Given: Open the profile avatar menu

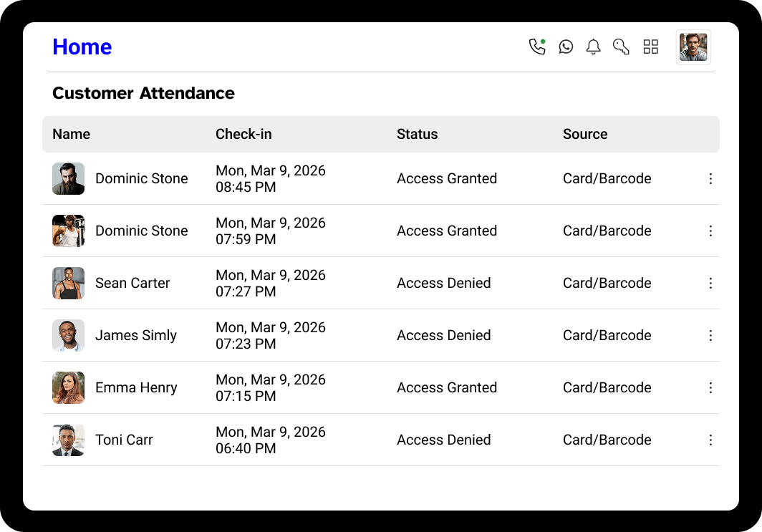Looking at the screenshot, I should (x=693, y=47).
